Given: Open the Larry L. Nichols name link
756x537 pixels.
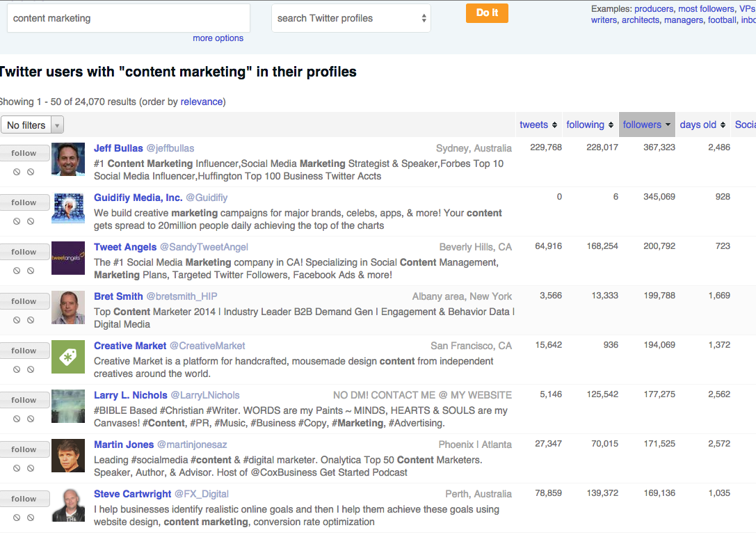Looking at the screenshot, I should pyautogui.click(x=131, y=395).
